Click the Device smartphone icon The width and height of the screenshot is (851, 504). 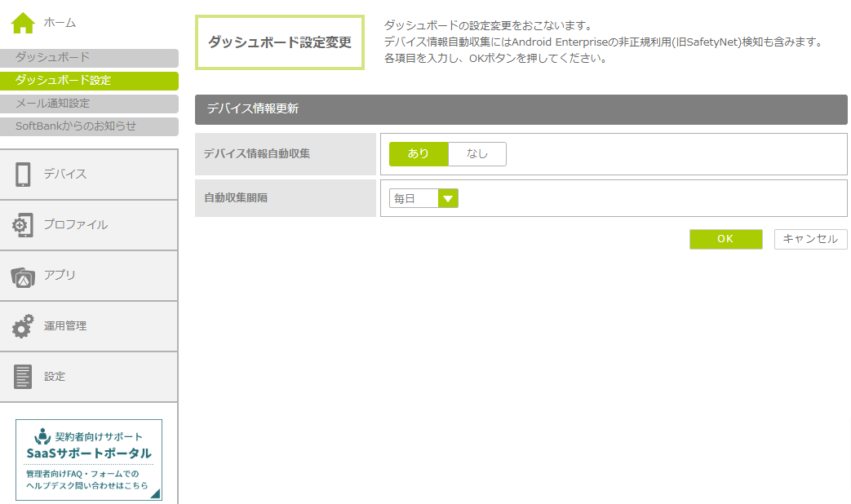23,175
